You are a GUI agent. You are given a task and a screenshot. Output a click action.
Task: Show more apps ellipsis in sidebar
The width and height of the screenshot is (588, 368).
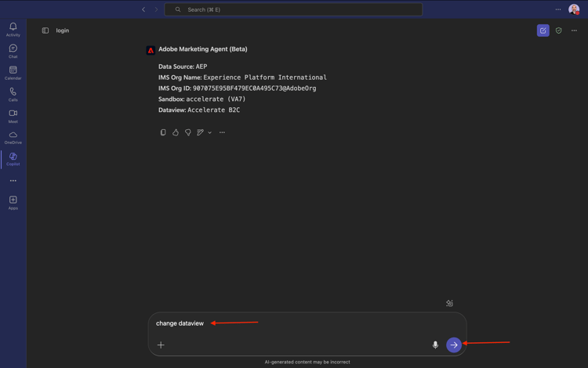[13, 181]
